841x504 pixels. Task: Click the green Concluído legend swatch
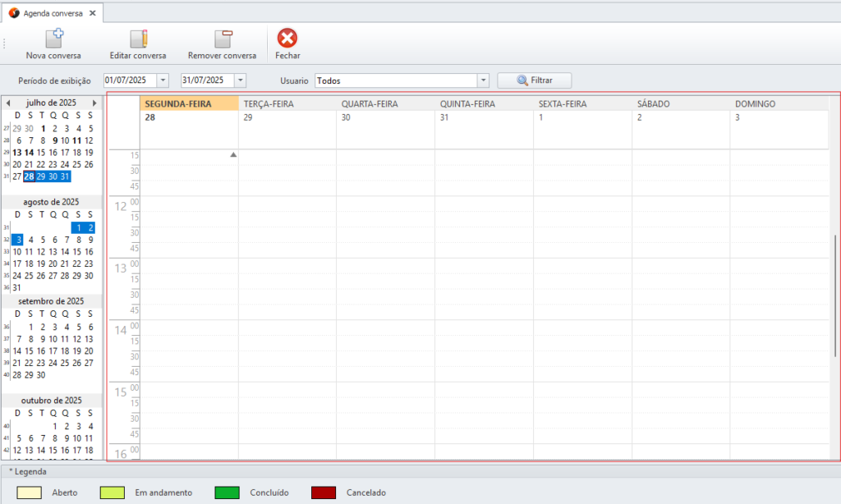(x=227, y=493)
